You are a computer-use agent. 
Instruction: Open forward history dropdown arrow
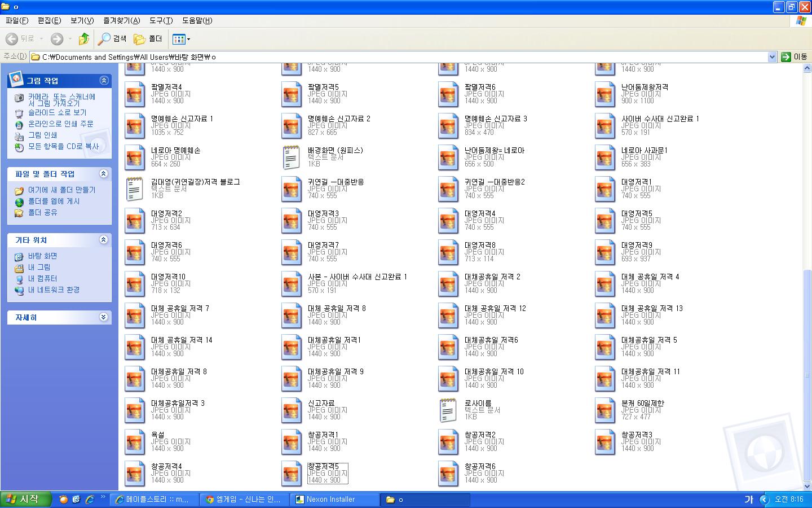click(x=70, y=39)
